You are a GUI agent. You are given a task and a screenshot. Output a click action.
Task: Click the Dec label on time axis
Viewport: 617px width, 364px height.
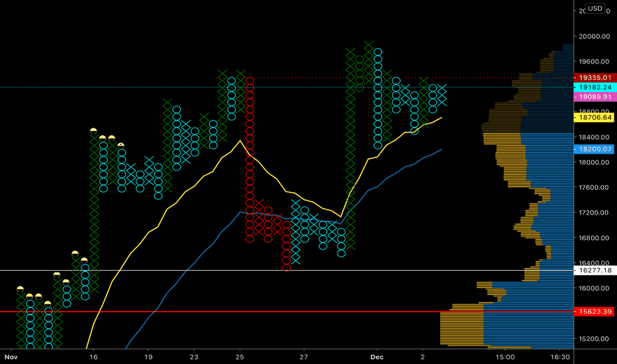pyautogui.click(x=377, y=357)
